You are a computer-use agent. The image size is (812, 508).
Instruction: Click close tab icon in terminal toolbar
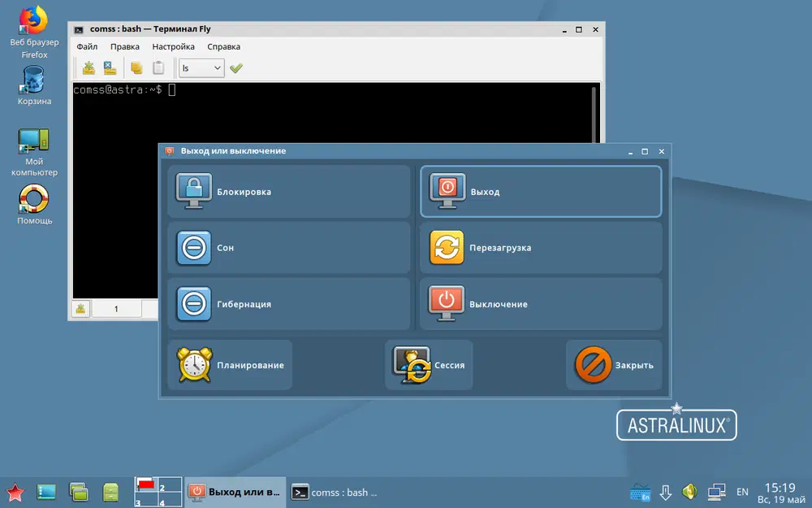(110, 68)
